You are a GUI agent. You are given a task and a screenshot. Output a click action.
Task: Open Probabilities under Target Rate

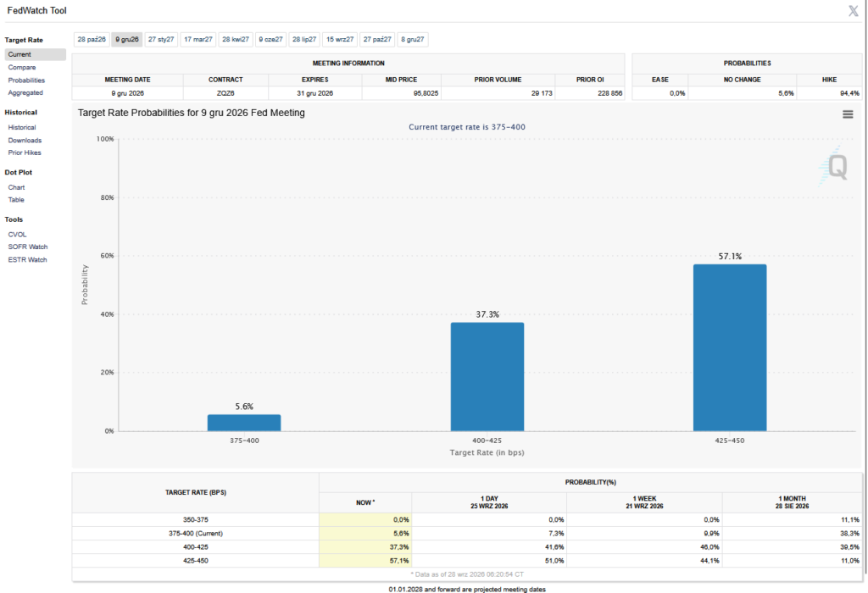[x=26, y=80]
